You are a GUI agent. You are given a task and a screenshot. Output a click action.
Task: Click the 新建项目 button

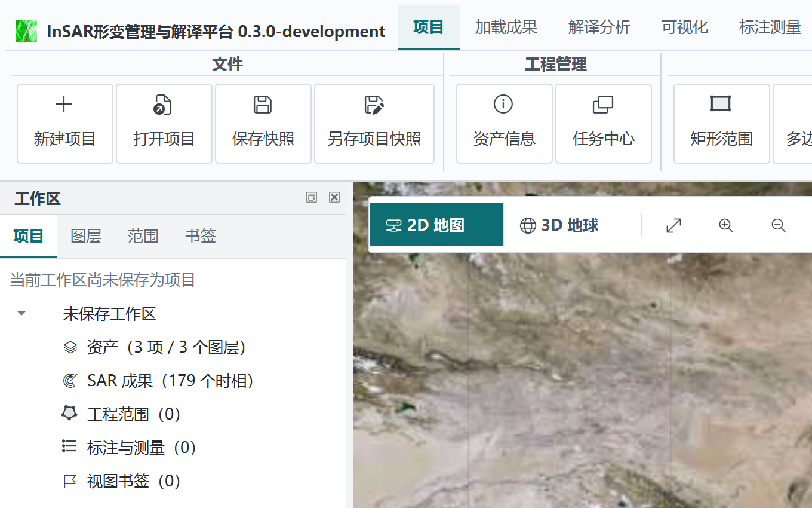click(x=65, y=124)
